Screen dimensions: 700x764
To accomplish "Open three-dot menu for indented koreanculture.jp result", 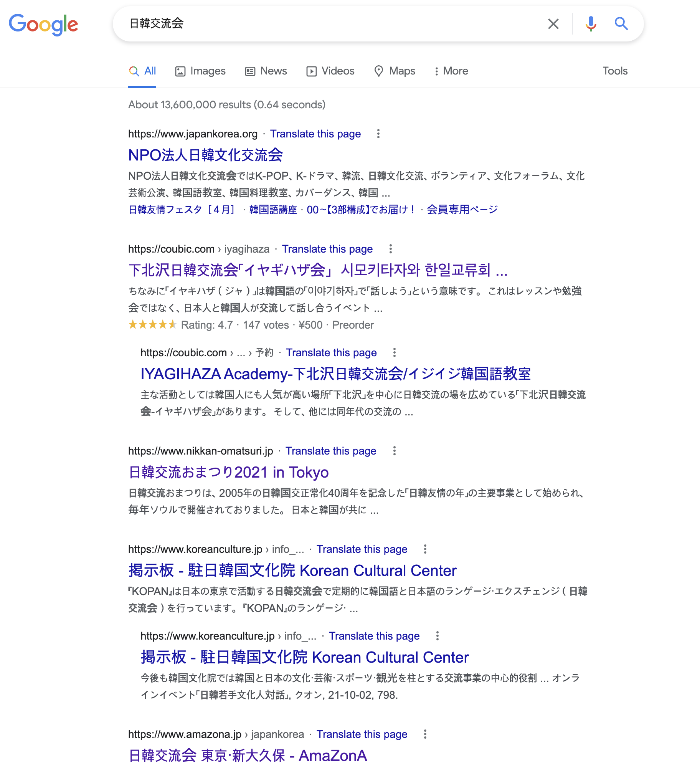I will pyautogui.click(x=438, y=636).
